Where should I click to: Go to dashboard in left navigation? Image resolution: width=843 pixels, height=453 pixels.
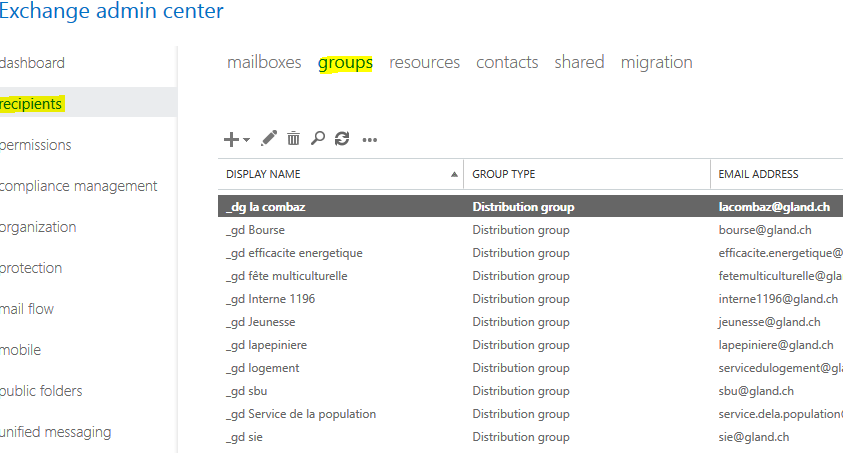click(33, 63)
